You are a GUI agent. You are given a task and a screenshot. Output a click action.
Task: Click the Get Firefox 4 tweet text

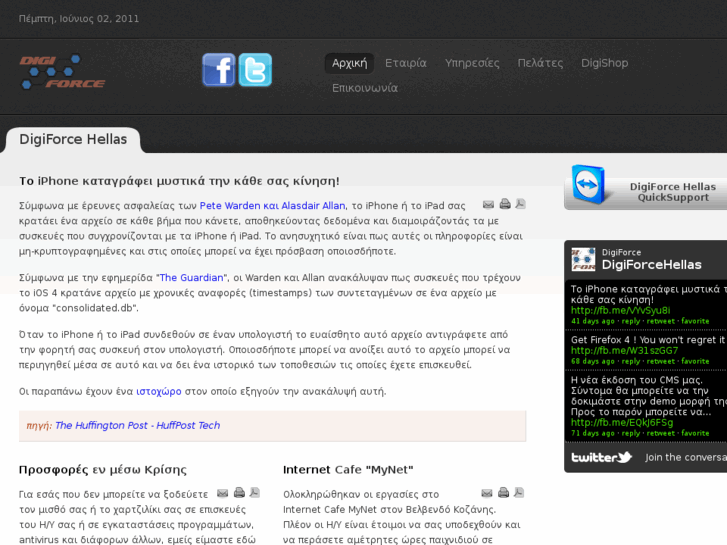coord(648,340)
